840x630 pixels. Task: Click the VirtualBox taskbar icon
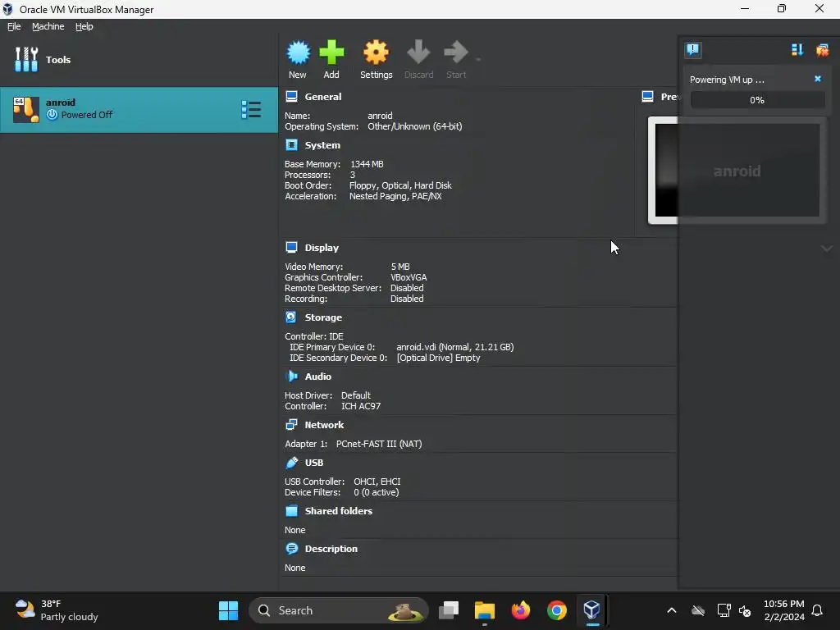tap(591, 610)
